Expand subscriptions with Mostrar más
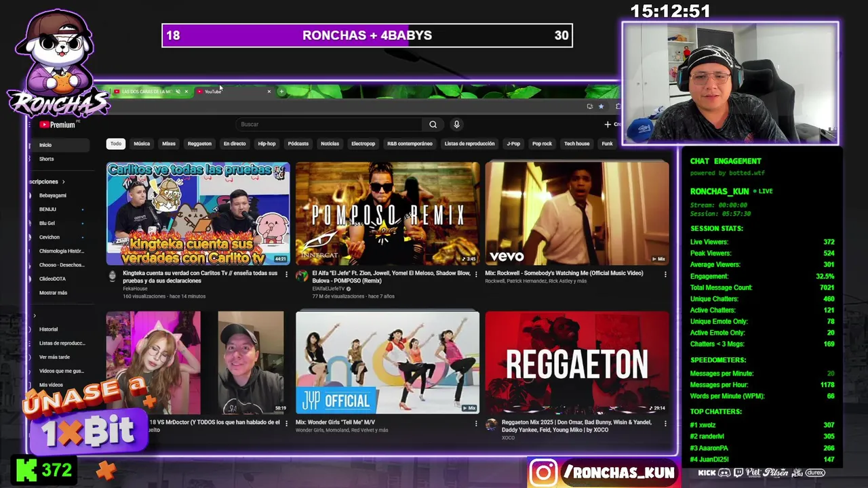Image resolution: width=868 pixels, height=488 pixels. [53, 293]
